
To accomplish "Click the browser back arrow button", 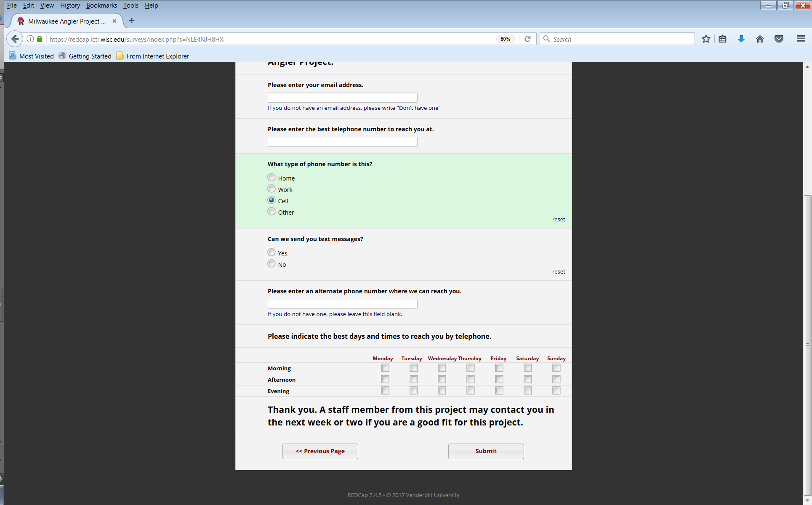I will pyautogui.click(x=15, y=39).
